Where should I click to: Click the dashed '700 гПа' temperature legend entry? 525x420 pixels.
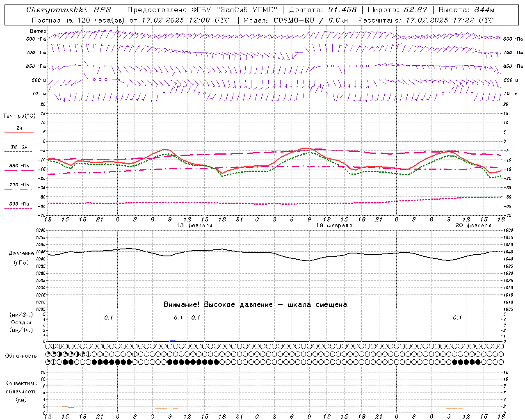19,185
